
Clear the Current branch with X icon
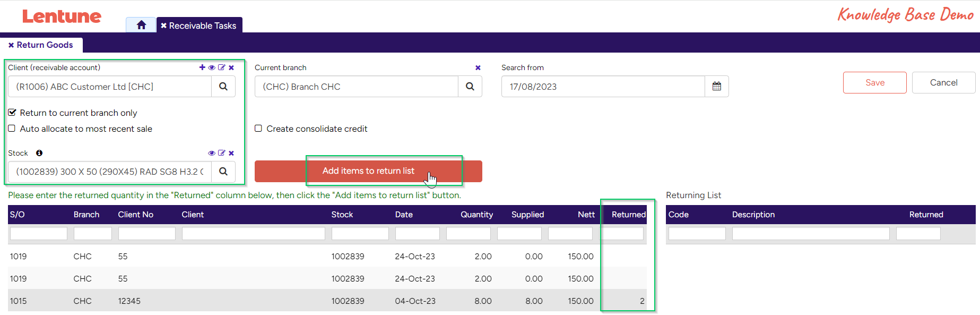[478, 67]
